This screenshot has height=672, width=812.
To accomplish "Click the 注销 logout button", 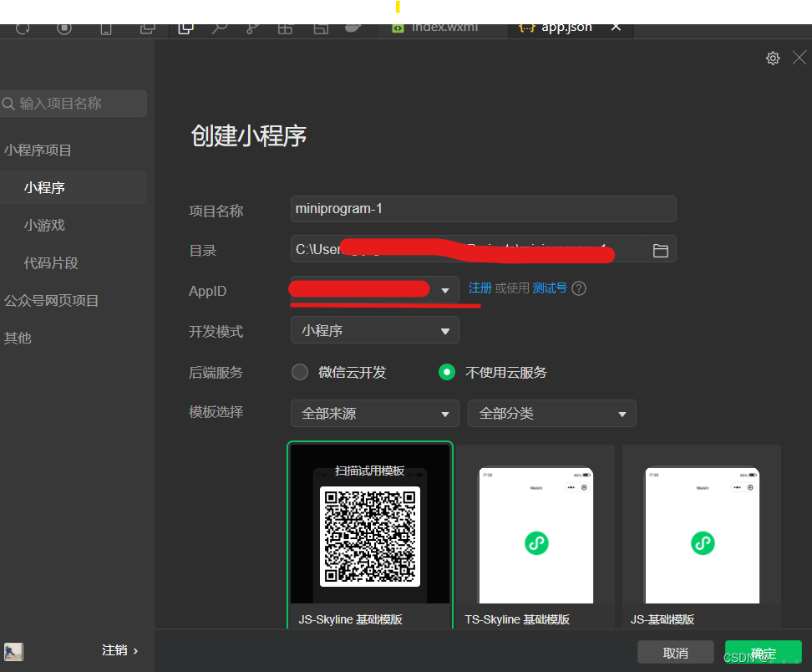I will [x=114, y=651].
